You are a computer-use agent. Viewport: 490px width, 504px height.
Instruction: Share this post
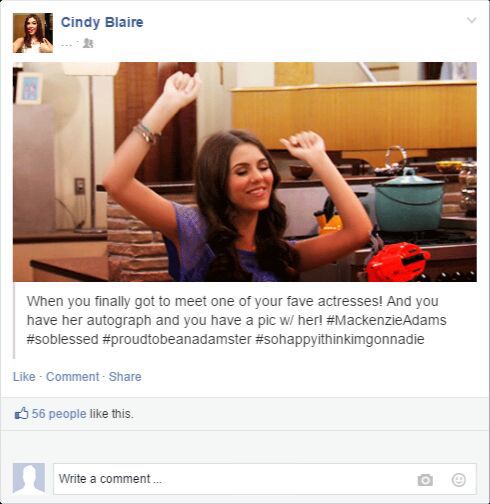pyautogui.click(x=125, y=377)
